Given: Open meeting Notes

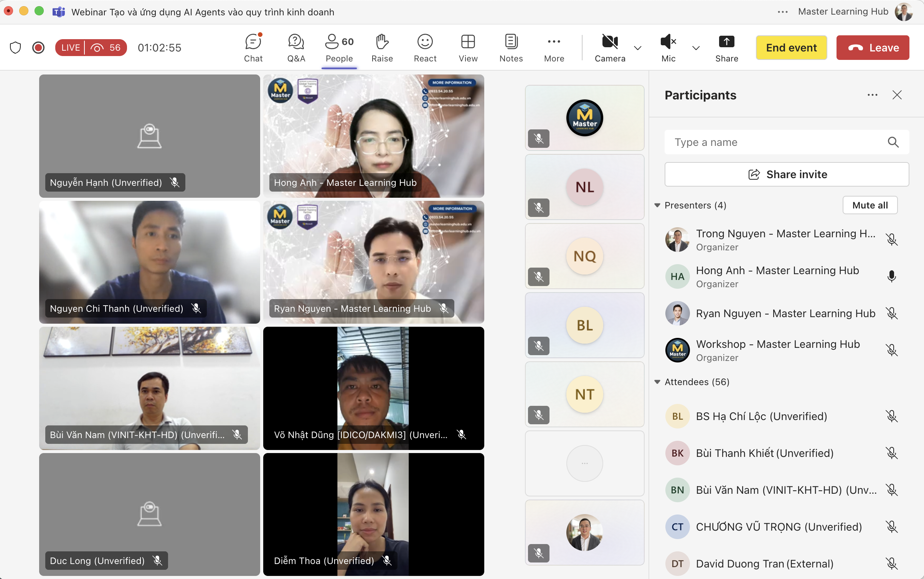Looking at the screenshot, I should (511, 48).
